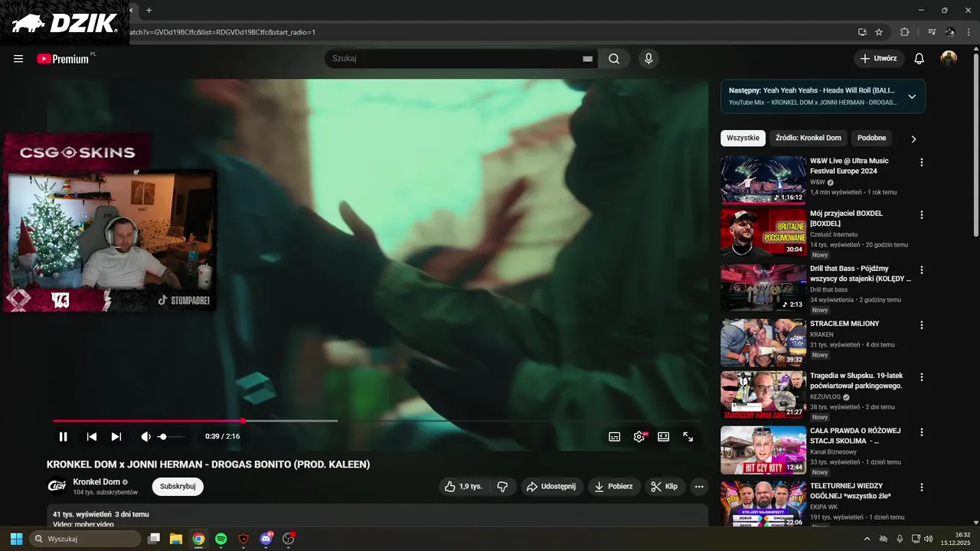This screenshot has width=980, height=551.
Task: Select the Wszystkie filter chip
Action: click(x=743, y=139)
